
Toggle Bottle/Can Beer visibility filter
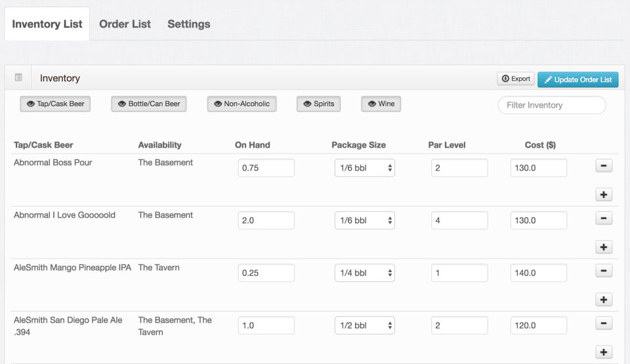[148, 104]
